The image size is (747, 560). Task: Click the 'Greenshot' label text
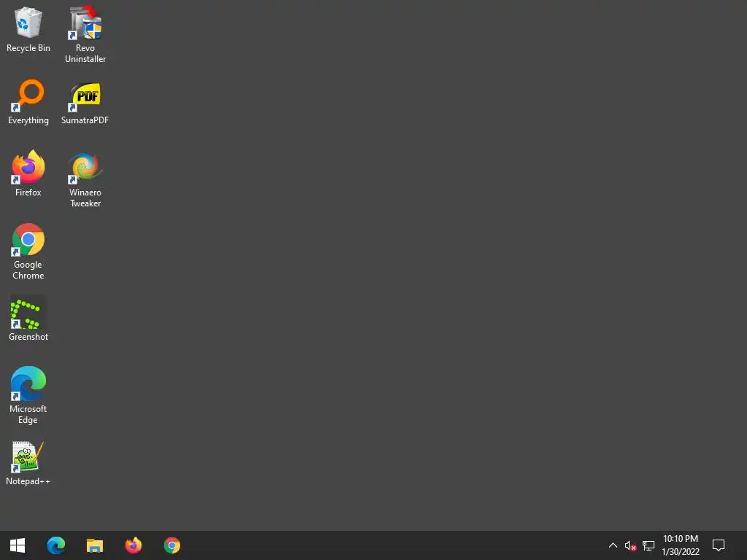pyautogui.click(x=28, y=337)
